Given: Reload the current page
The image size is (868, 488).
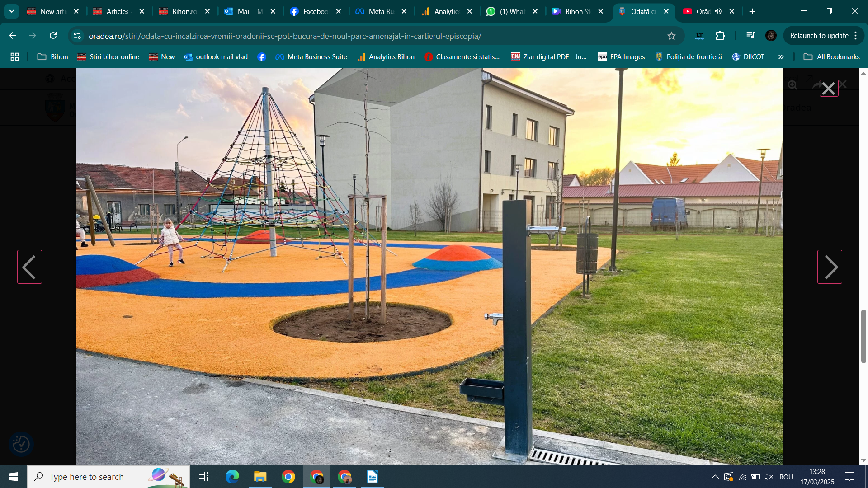Looking at the screenshot, I should pyautogui.click(x=53, y=36).
